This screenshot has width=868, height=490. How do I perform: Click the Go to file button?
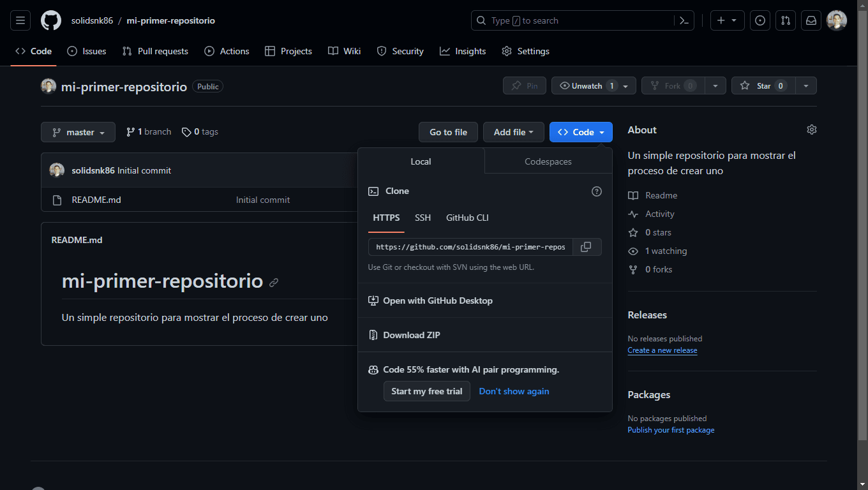tap(448, 132)
